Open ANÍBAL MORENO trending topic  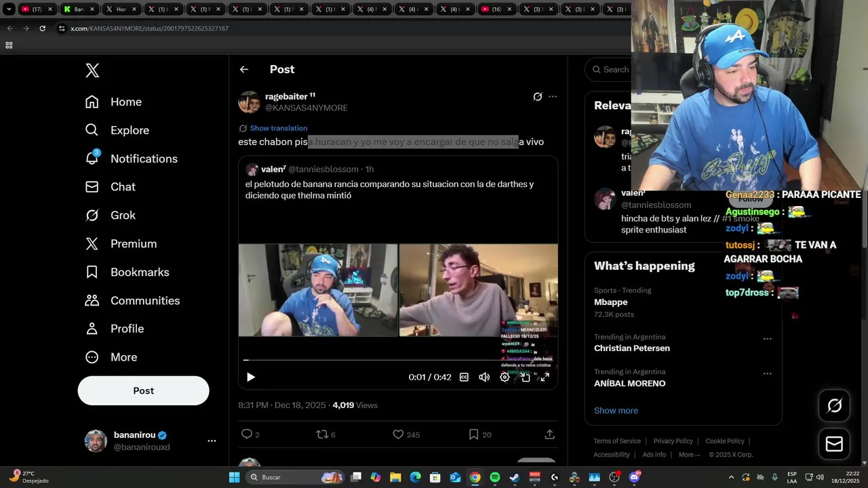tap(629, 384)
